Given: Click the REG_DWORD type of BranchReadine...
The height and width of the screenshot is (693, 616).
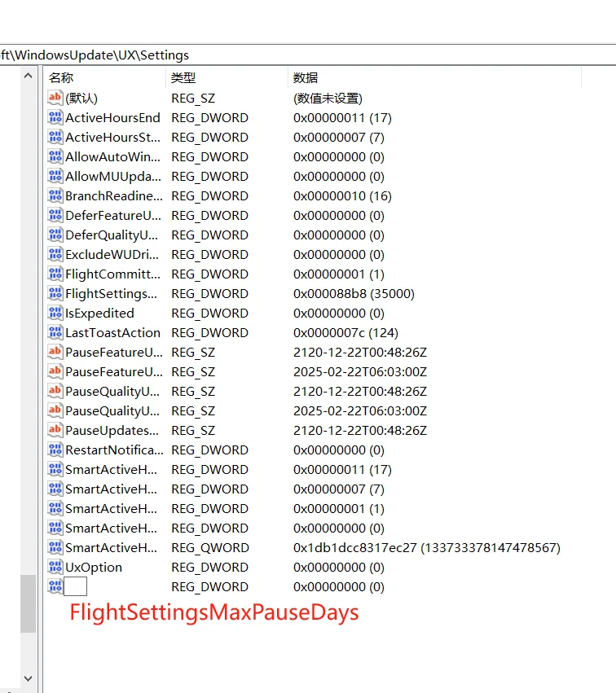Looking at the screenshot, I should point(209,195).
